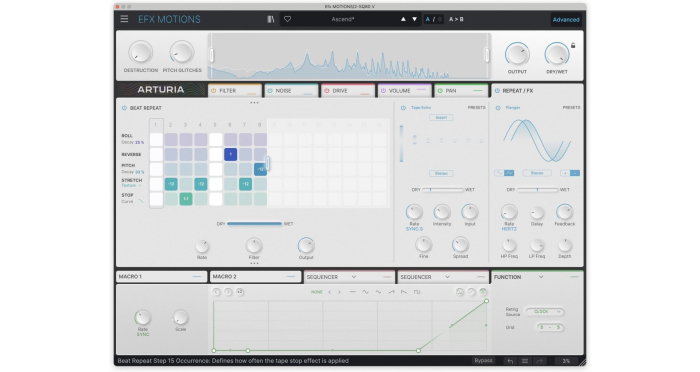Click the PITCH GLITCHES knob
This screenshot has width=700, height=372.
point(181,53)
